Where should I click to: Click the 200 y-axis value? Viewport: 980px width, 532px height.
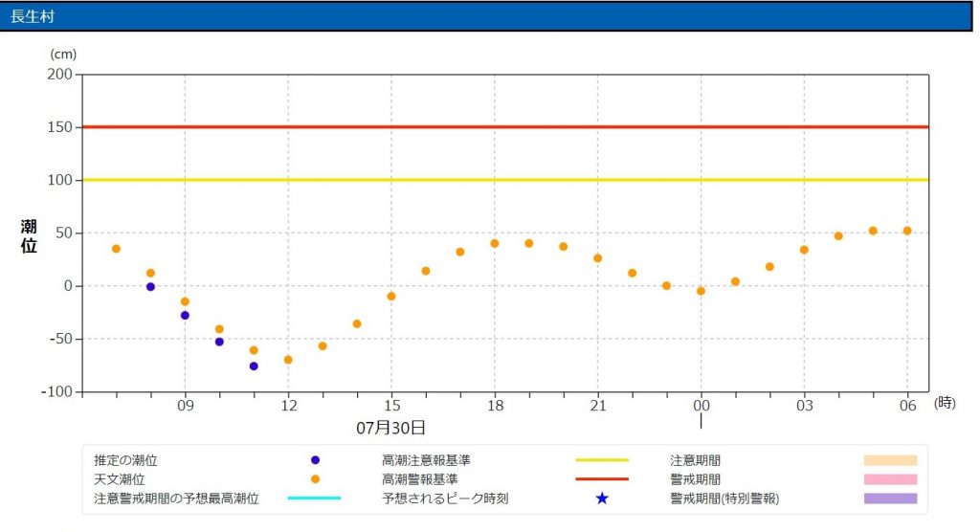pyautogui.click(x=60, y=75)
